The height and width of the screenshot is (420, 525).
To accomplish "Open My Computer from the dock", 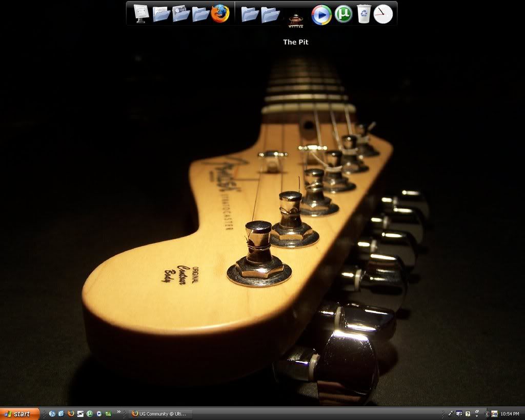I will (141, 13).
